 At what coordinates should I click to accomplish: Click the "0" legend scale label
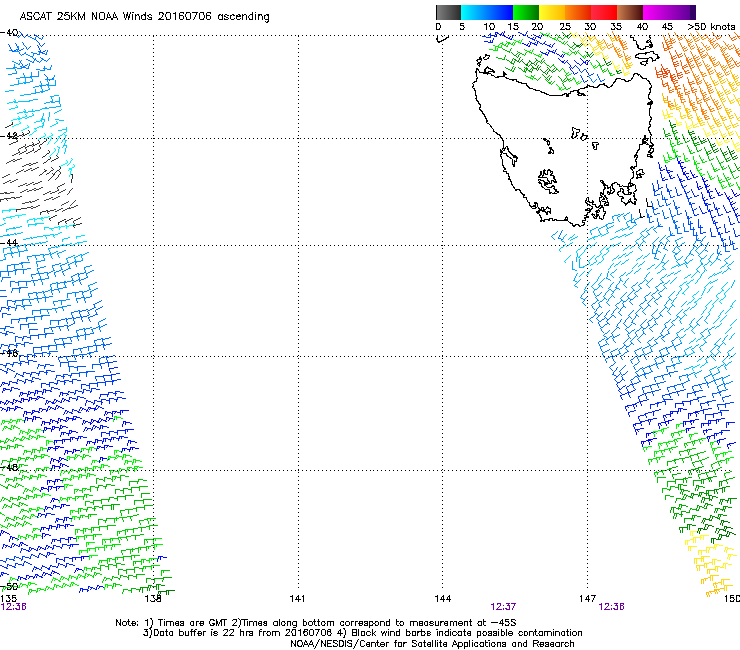438,27
